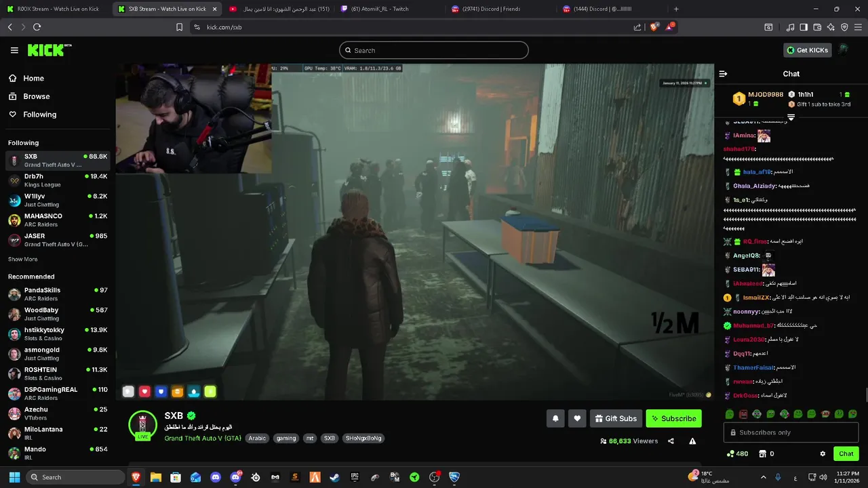The width and height of the screenshot is (868, 488).
Task: Open the Windows Start menu
Action: point(14,477)
